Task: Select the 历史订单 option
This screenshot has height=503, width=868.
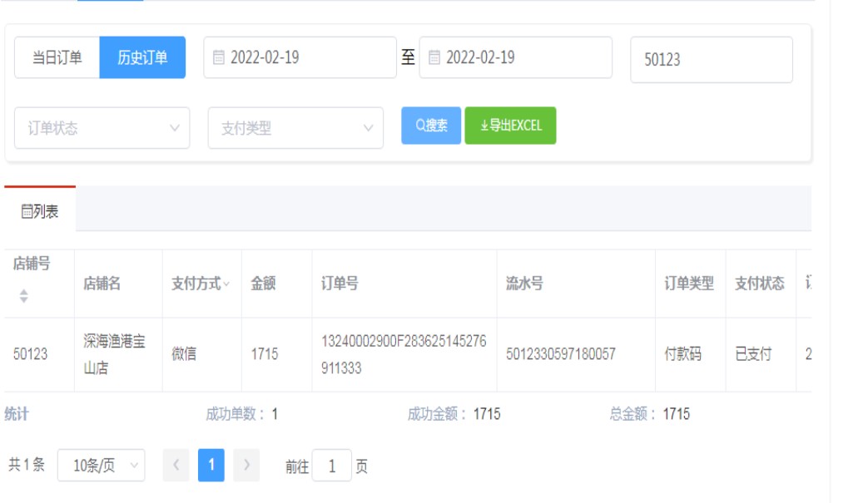Action: coord(142,57)
